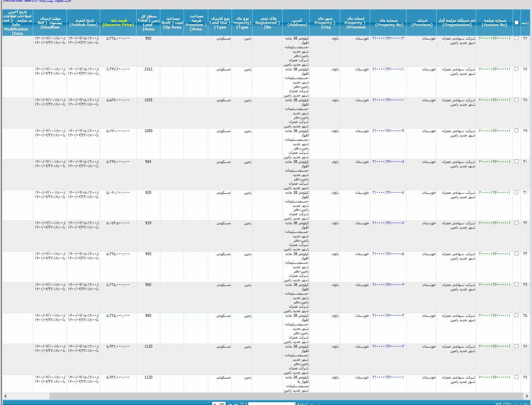Sort by the Province (استان) column header

[x=422, y=23]
